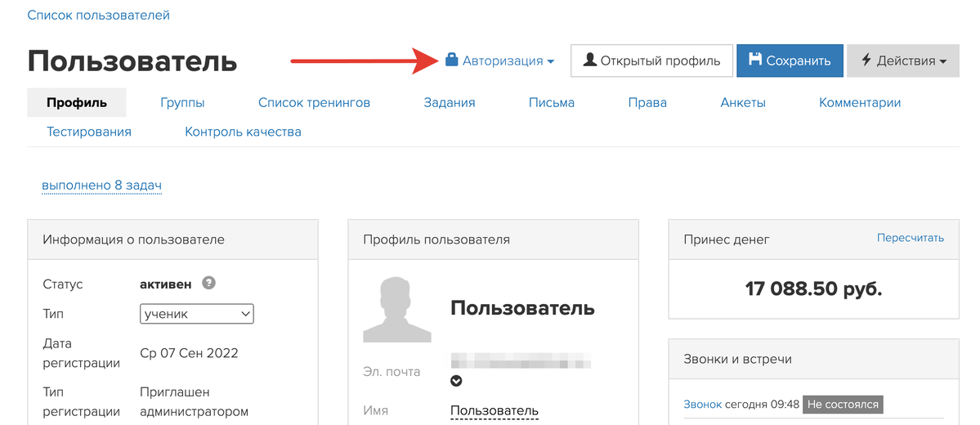Click the person icon in Открытый профиль
The height and width of the screenshot is (425, 980).
[589, 60]
